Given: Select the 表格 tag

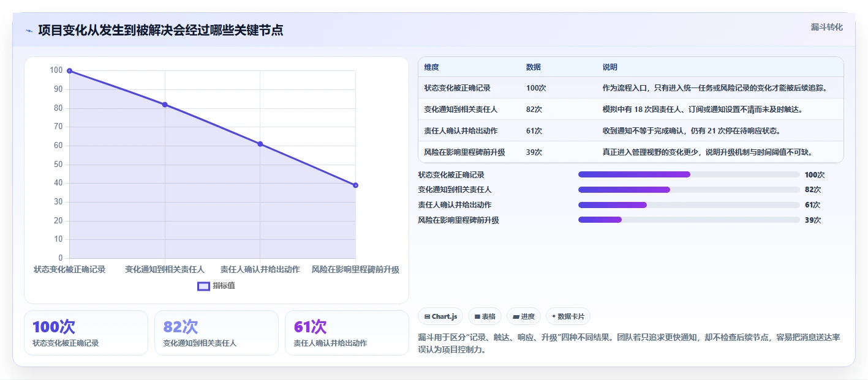Looking at the screenshot, I should click(485, 316).
